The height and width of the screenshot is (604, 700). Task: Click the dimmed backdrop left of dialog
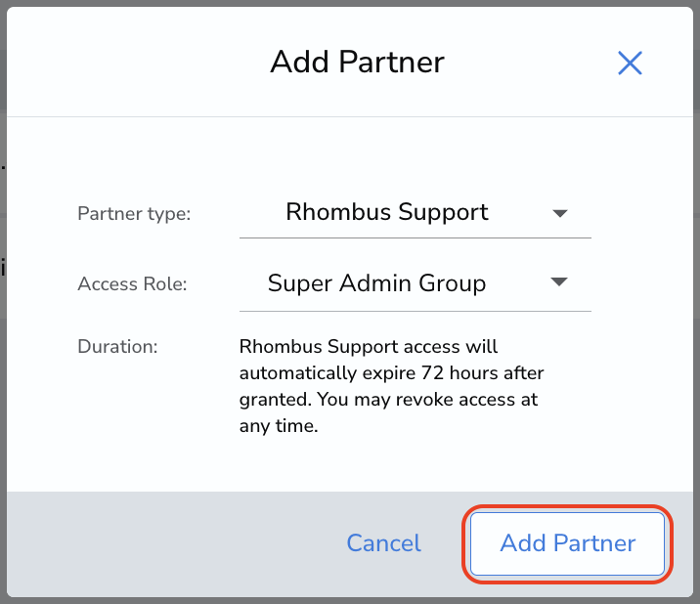pos(3,302)
